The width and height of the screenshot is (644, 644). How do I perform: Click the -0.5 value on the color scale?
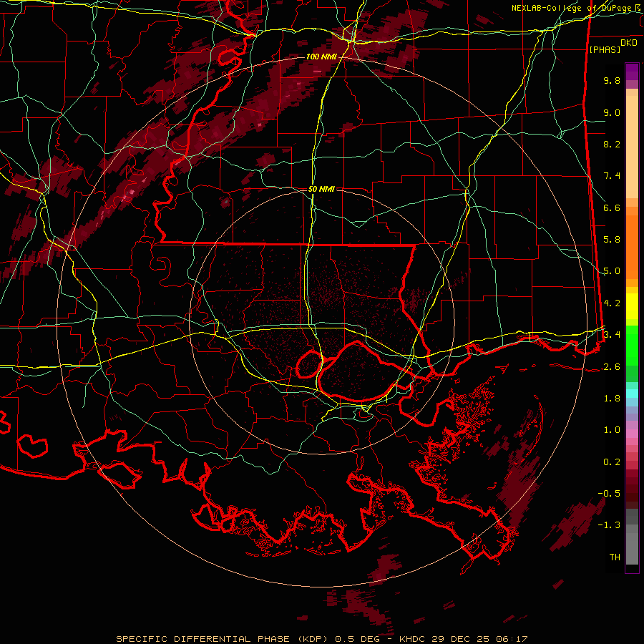coord(609,494)
